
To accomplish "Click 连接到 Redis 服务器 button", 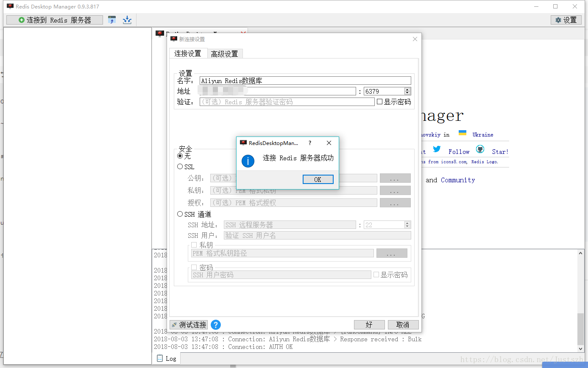I will 55,20.
